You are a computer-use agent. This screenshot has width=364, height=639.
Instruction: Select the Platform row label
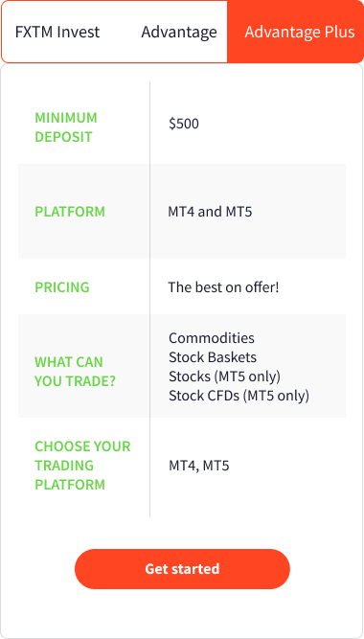70,212
